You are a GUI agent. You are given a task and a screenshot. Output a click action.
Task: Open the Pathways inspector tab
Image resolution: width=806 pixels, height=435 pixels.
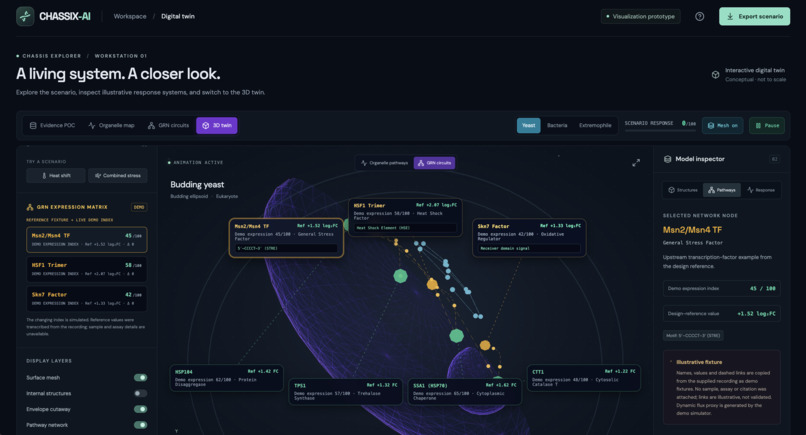[x=722, y=190]
